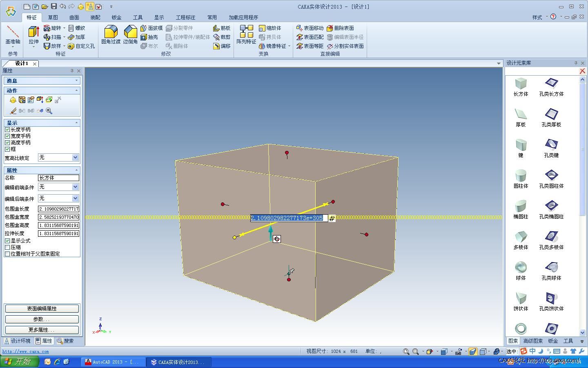
Task: Click the 偏移 offset tool
Action: [x=222, y=46]
